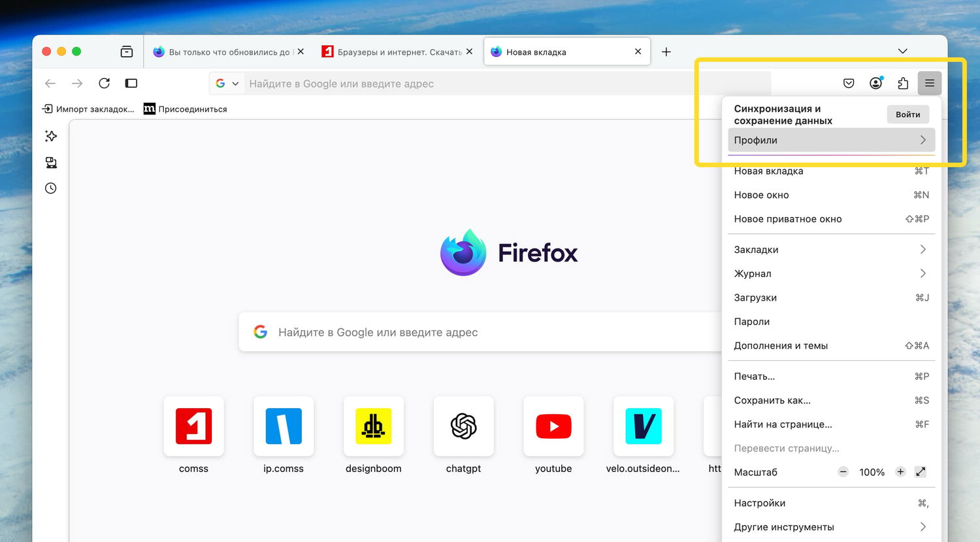Open 'Загрузки' from the menu
The height and width of the screenshot is (542, 980).
click(x=832, y=297)
